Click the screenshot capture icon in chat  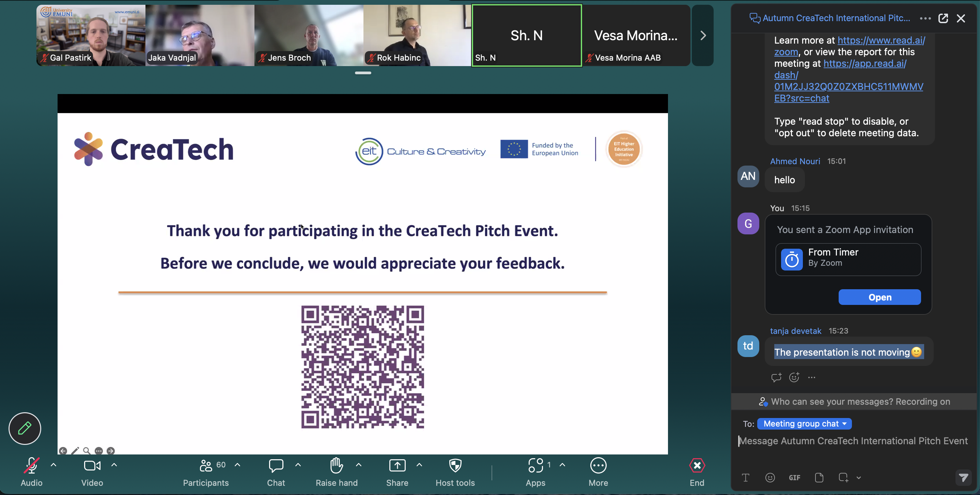[x=843, y=478]
